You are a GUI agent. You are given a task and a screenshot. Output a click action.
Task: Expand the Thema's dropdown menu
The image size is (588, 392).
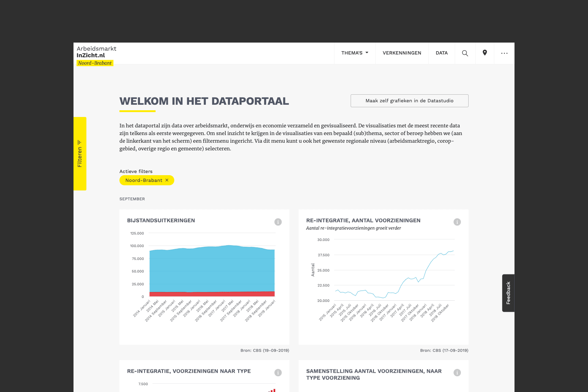355,53
